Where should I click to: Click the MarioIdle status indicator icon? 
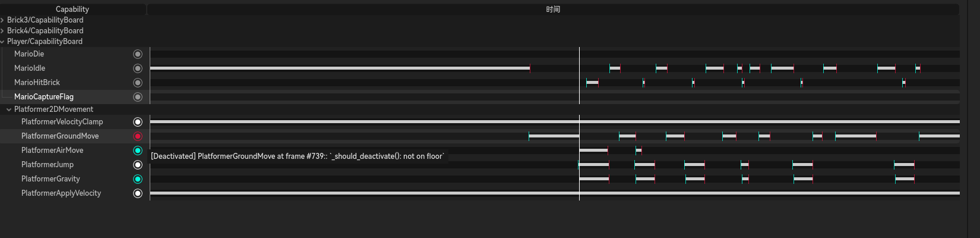click(138, 68)
